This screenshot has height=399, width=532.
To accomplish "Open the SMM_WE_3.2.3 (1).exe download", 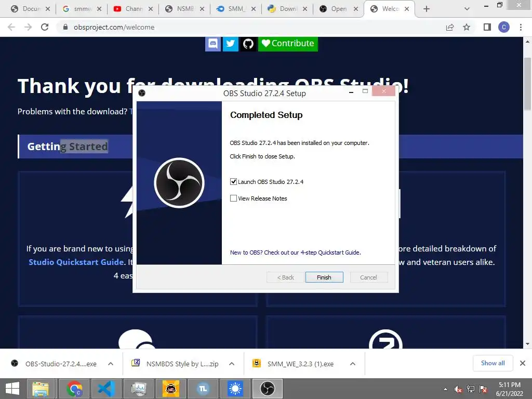I will 294,364.
